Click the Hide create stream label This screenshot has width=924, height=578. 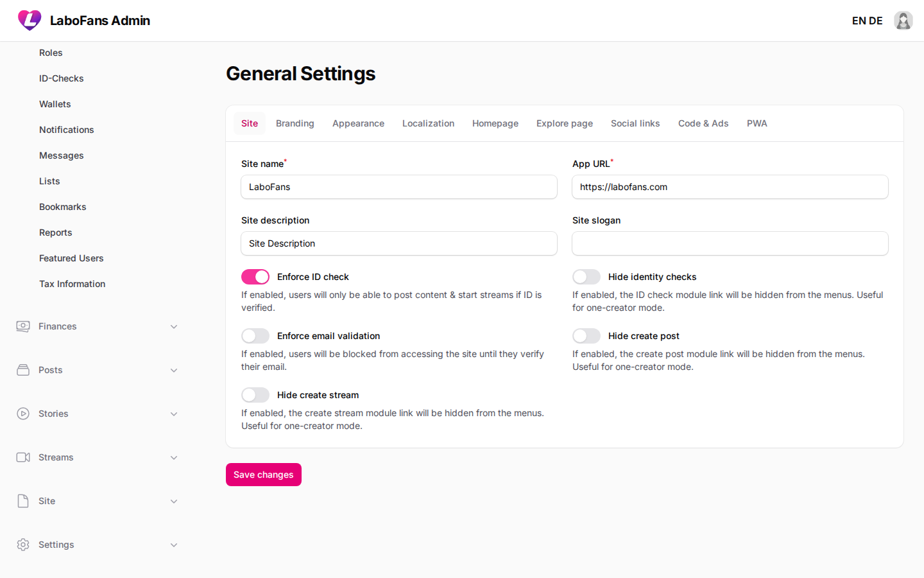(318, 395)
